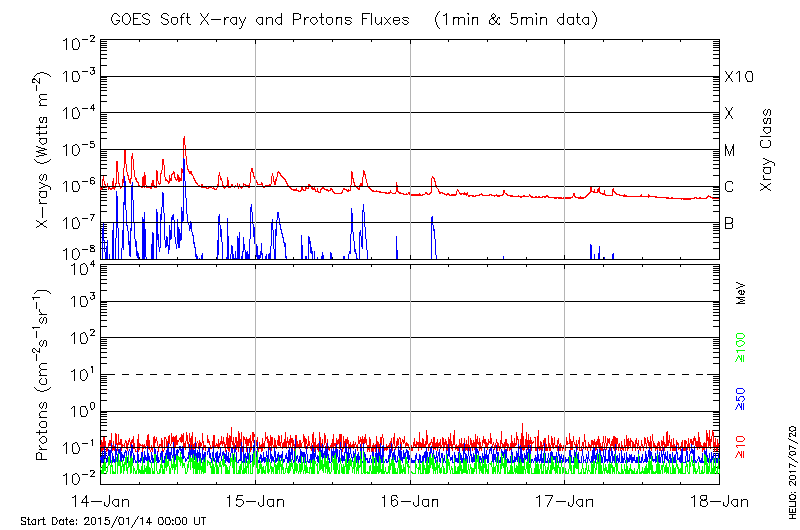Viewport: 800px width, 530px height.
Task: Click the 15-Jan date tick label
Action: coord(256,500)
